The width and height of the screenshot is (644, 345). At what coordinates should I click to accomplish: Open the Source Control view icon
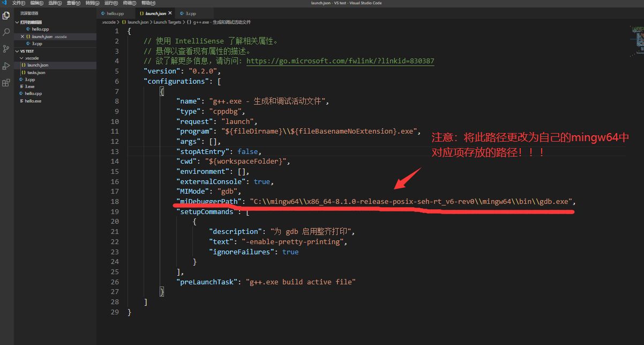[6, 49]
